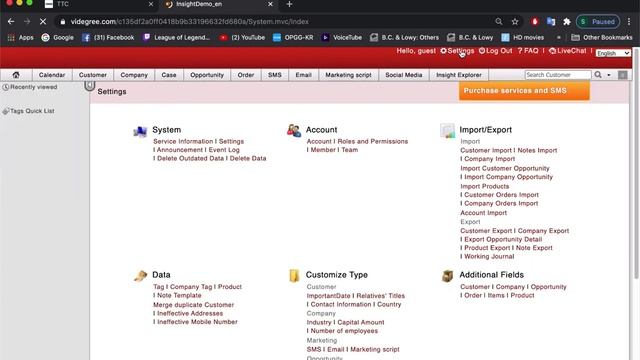640x360 pixels.
Task: Click the Home icon tab
Action: pyautogui.click(x=16, y=75)
